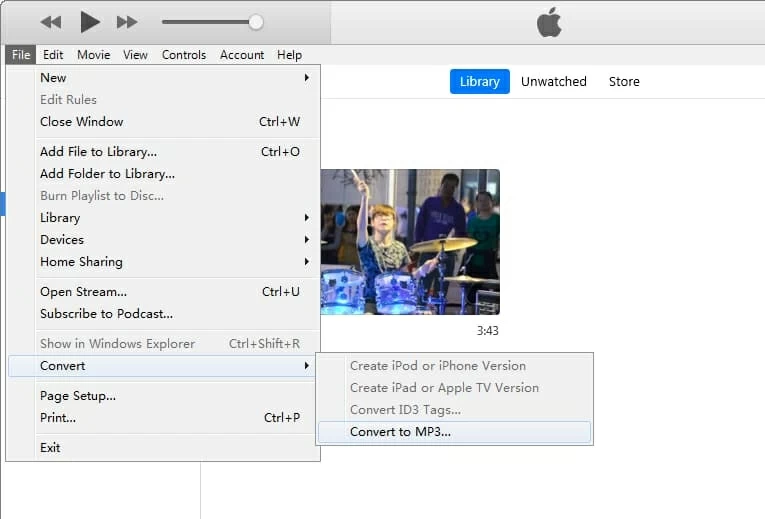Viewport: 765px width, 519px height.
Task: Click the drummer video thumbnail
Action: coord(410,242)
